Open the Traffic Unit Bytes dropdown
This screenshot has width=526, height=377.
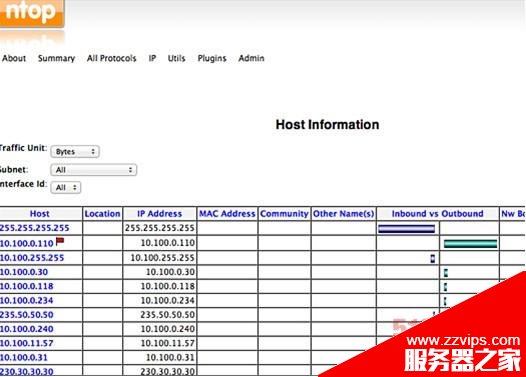click(x=75, y=152)
